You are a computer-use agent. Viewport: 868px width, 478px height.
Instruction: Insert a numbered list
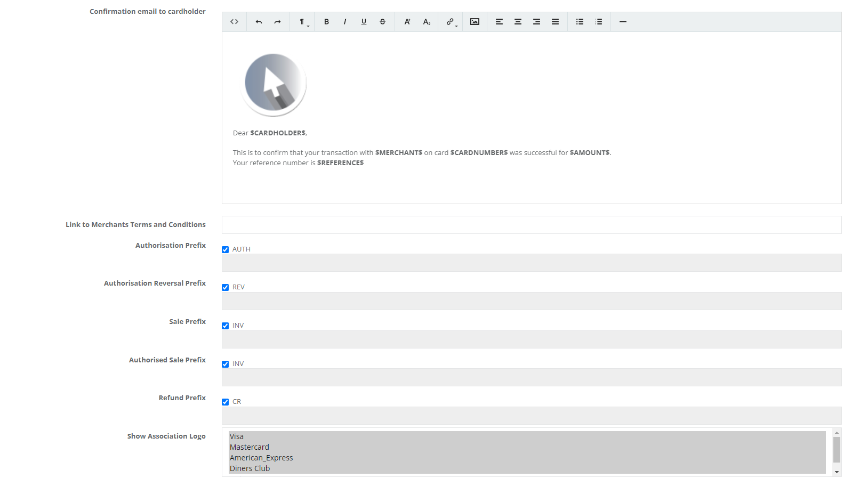click(x=599, y=22)
